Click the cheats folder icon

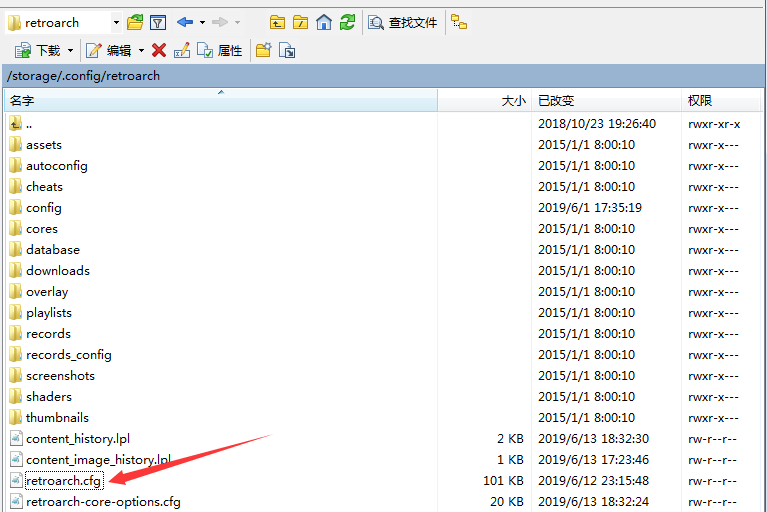[16, 186]
